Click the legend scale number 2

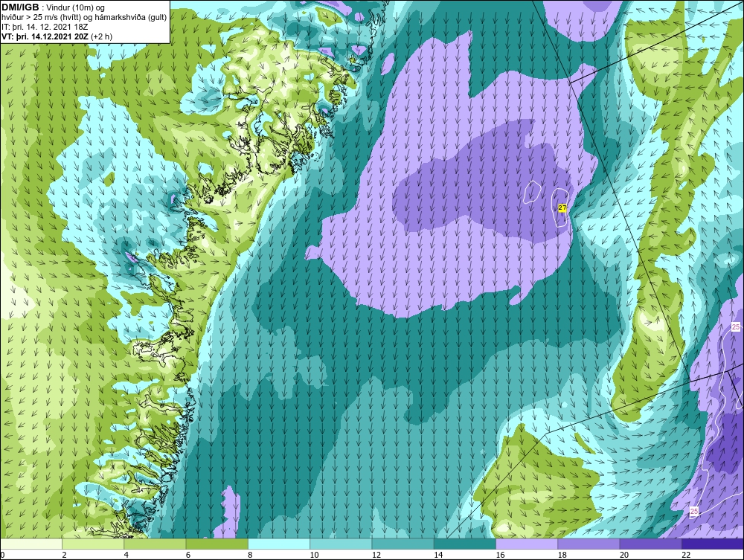tap(65, 555)
